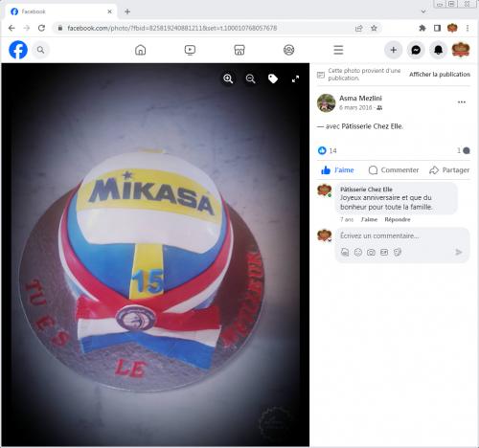Image resolution: width=479 pixels, height=448 pixels.
Task: Open browser extensions puzzle icon
Action: 422,28
